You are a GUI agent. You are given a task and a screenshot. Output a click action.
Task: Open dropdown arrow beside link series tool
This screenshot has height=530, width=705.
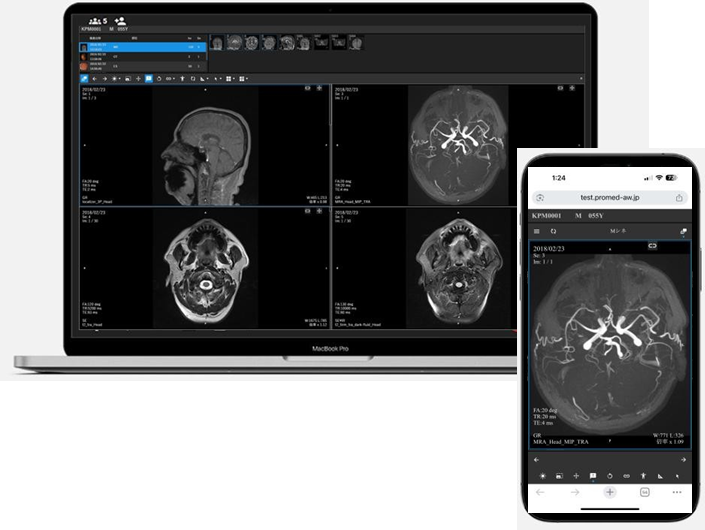coord(174,79)
